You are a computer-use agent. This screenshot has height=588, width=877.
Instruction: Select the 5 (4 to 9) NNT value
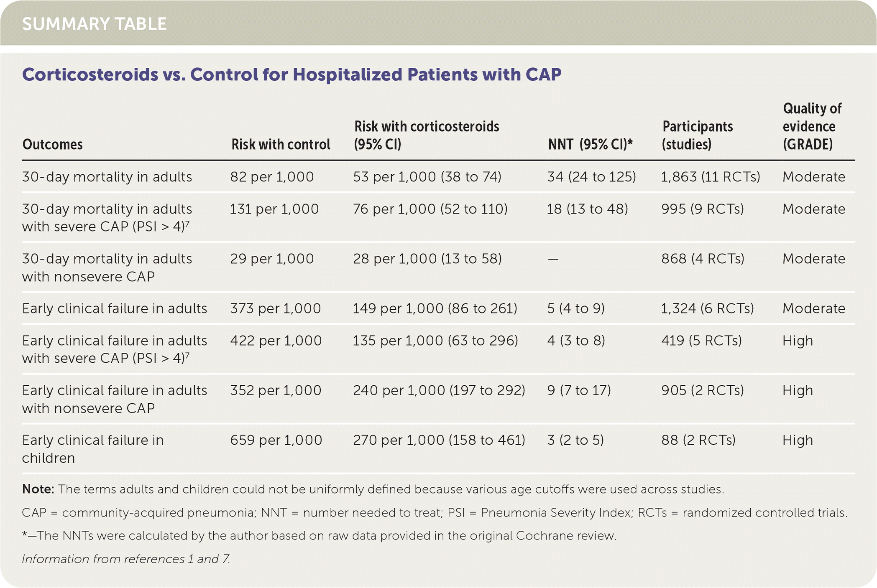coord(576,308)
